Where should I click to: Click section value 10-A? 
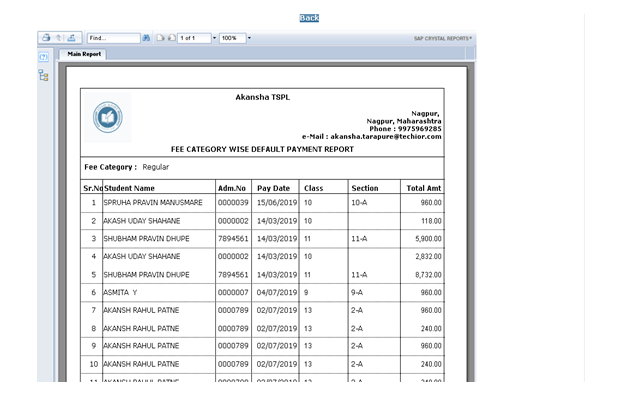[x=359, y=202]
